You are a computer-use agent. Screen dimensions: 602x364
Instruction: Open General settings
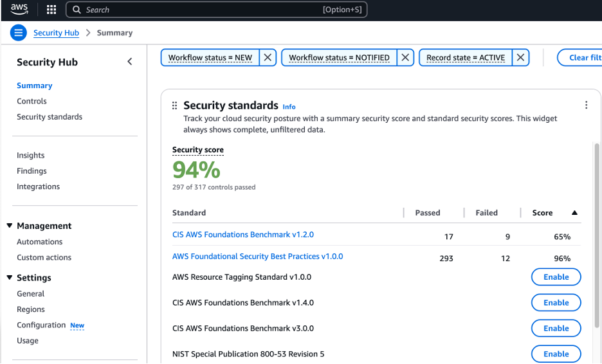tap(31, 294)
